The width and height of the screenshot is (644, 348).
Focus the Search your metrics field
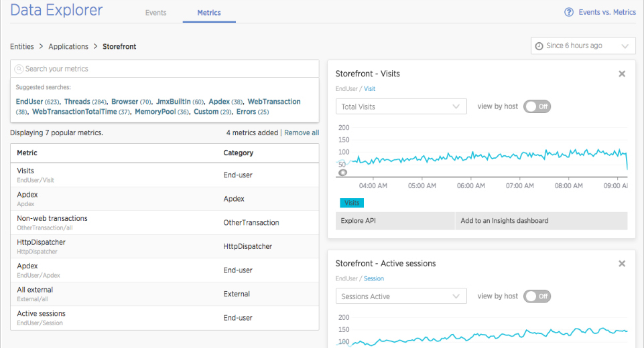coord(165,69)
